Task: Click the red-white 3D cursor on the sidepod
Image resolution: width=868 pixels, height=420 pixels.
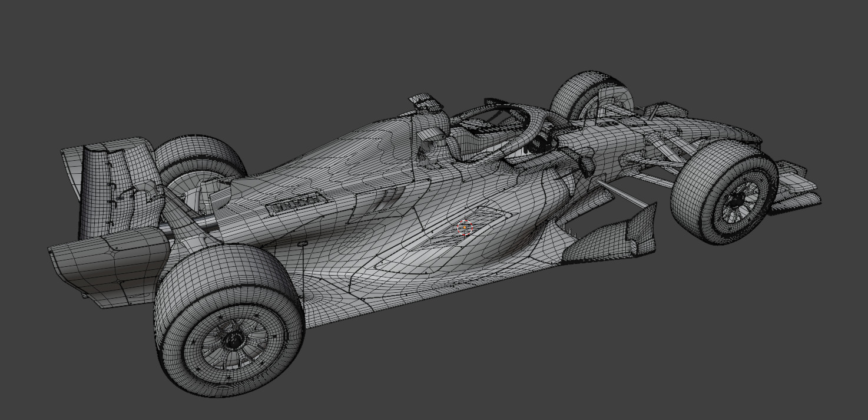Action: pos(465,227)
